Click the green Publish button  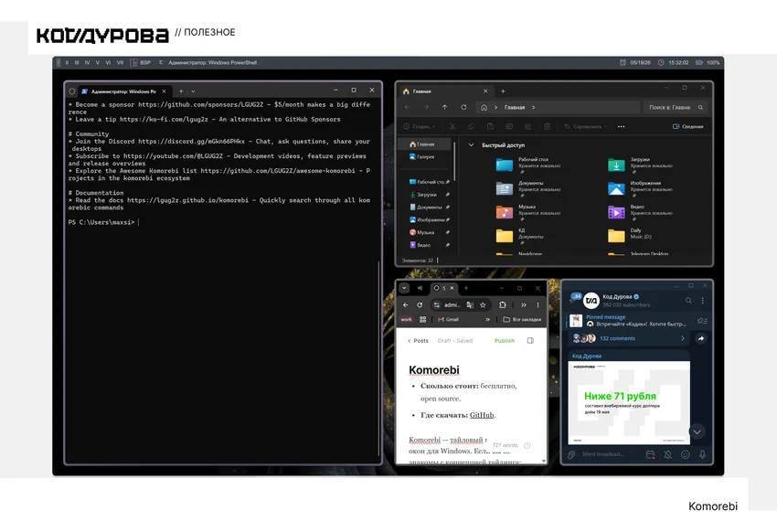505,341
